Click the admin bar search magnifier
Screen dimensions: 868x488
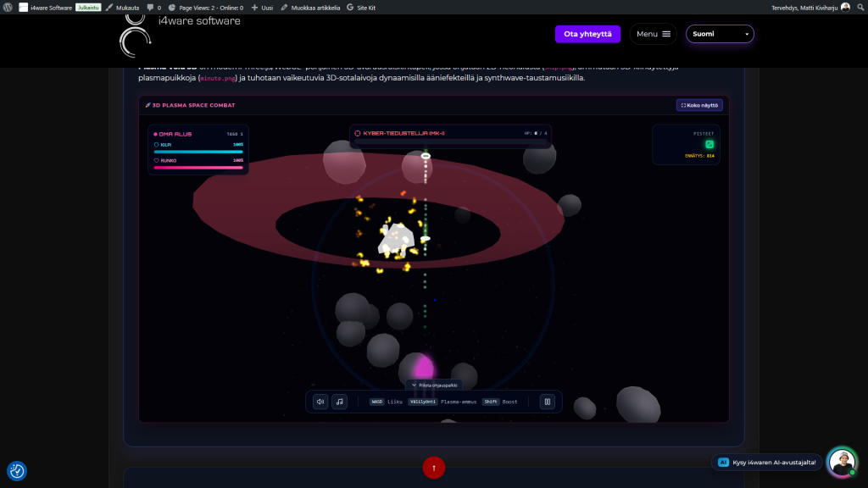click(x=861, y=7)
